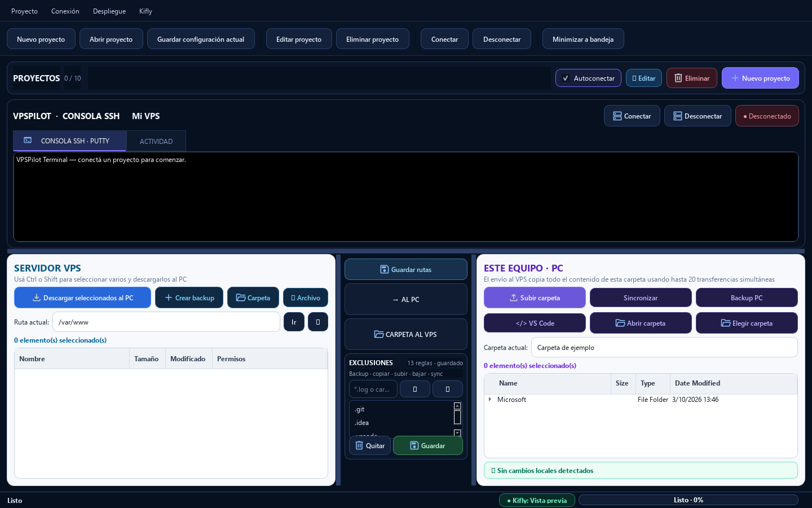Click the exclusions list scroll-up arrow
The height and width of the screenshot is (508, 812).
click(457, 406)
